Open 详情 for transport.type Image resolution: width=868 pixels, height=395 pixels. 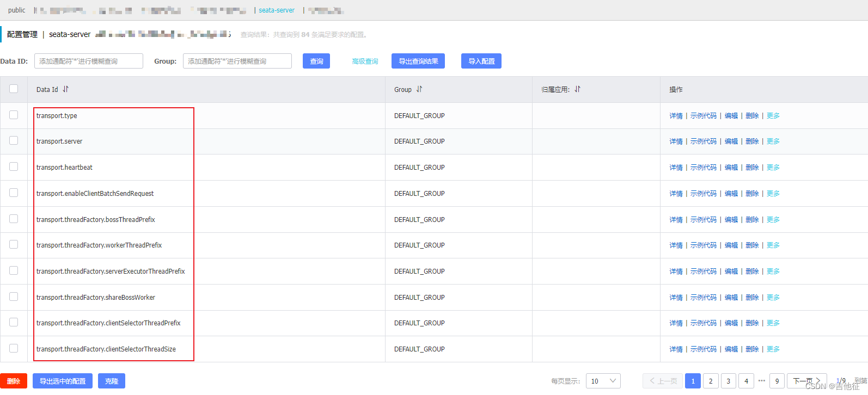tap(676, 115)
